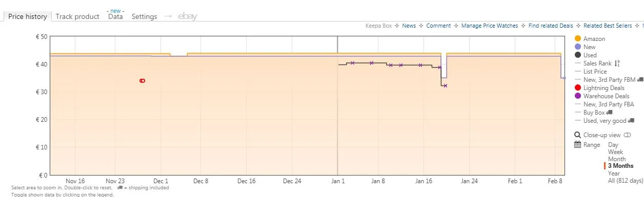
Task: Set range to Month
Action: [617, 159]
